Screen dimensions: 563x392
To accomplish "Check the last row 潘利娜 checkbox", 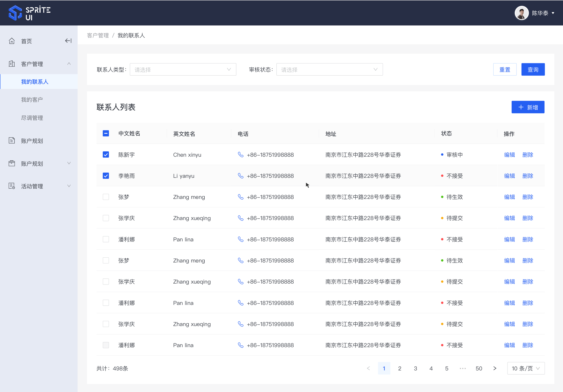I will click(106, 345).
